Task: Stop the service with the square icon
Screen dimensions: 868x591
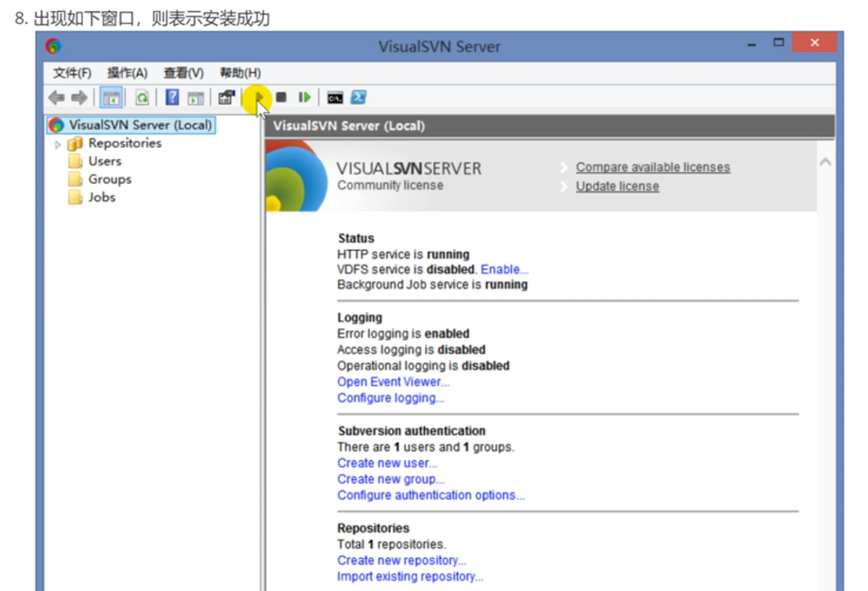Action: [281, 97]
